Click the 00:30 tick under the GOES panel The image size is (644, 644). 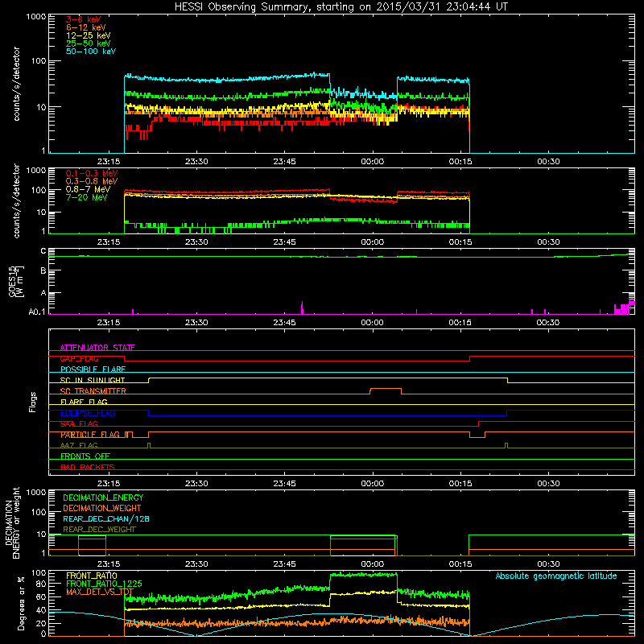pos(548,323)
